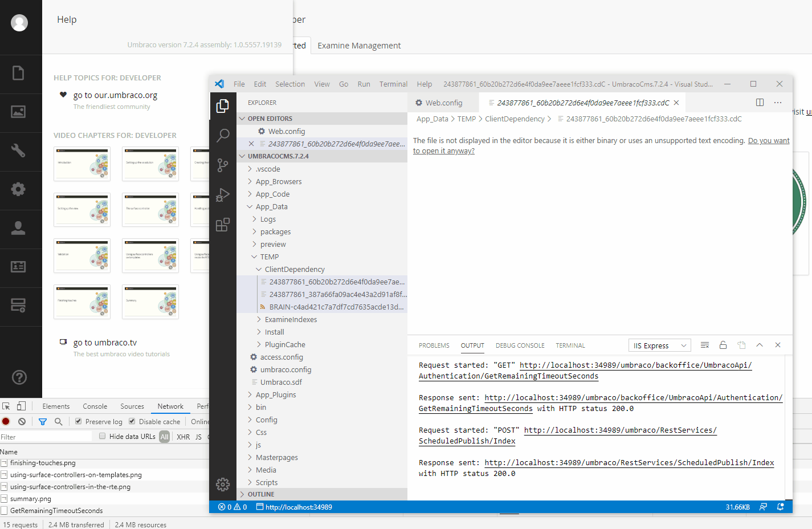Collapse the OPEN EDITORS section
Image resolution: width=812 pixels, height=529 pixels.
[322, 119]
